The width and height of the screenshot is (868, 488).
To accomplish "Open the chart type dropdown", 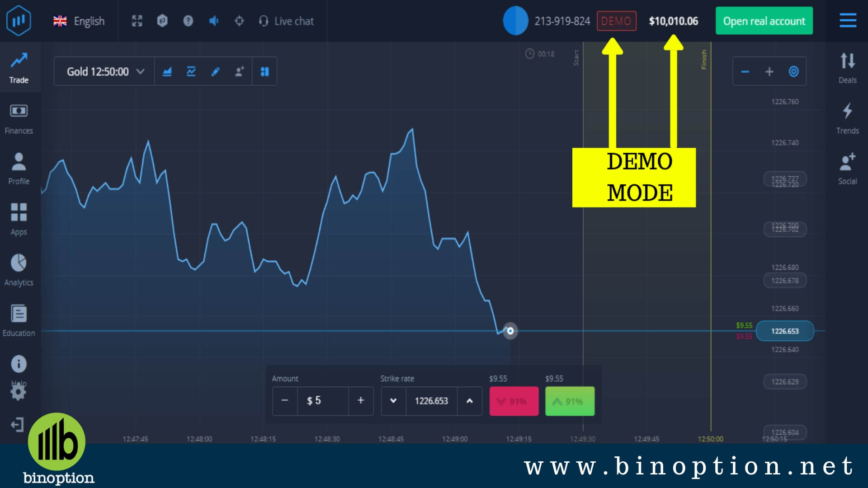I will click(x=166, y=71).
